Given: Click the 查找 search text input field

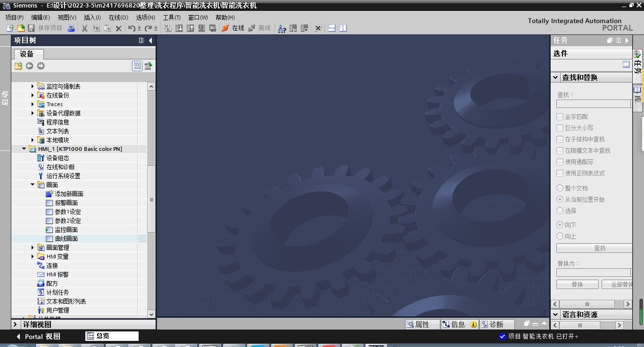Looking at the screenshot, I should coord(594,104).
